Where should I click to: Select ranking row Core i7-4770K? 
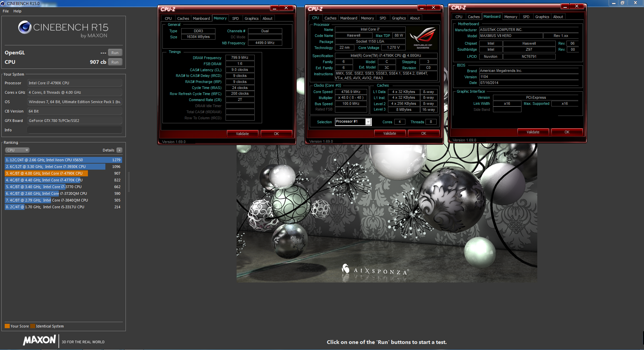pyautogui.click(x=63, y=180)
